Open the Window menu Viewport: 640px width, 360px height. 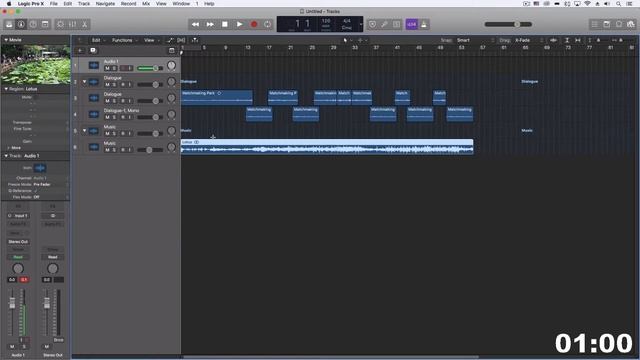click(181, 4)
